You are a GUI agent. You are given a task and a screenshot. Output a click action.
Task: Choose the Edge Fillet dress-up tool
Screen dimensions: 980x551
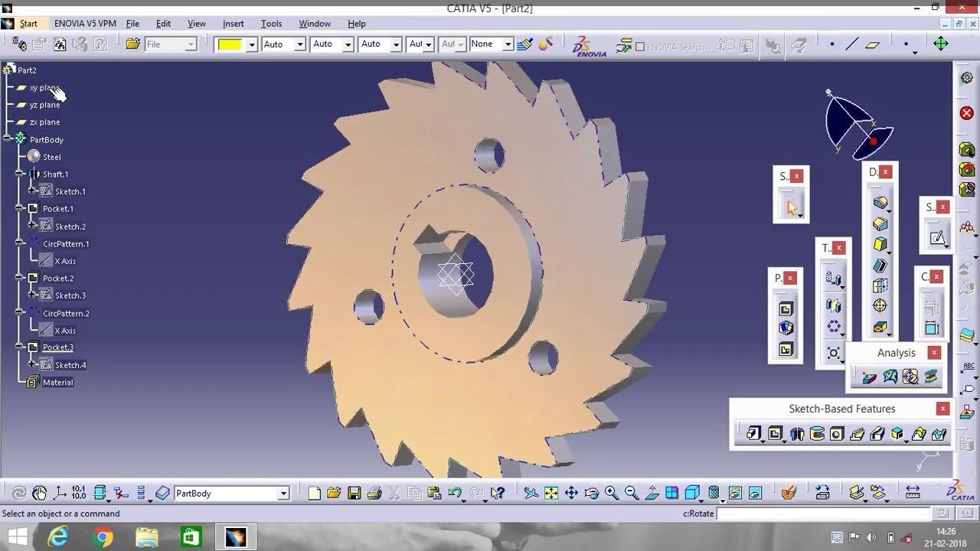point(880,203)
